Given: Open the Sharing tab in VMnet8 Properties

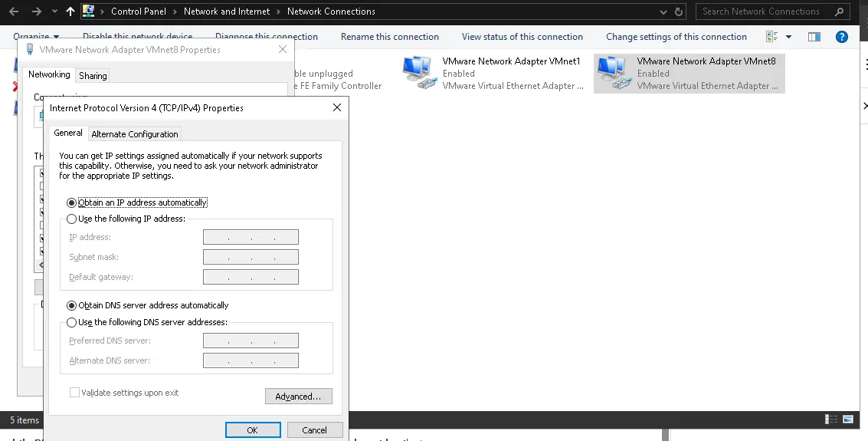Looking at the screenshot, I should (x=93, y=76).
